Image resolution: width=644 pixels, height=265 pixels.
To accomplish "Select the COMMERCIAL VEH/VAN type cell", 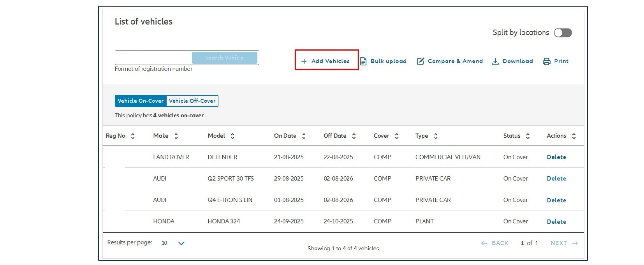I will pyautogui.click(x=448, y=157).
